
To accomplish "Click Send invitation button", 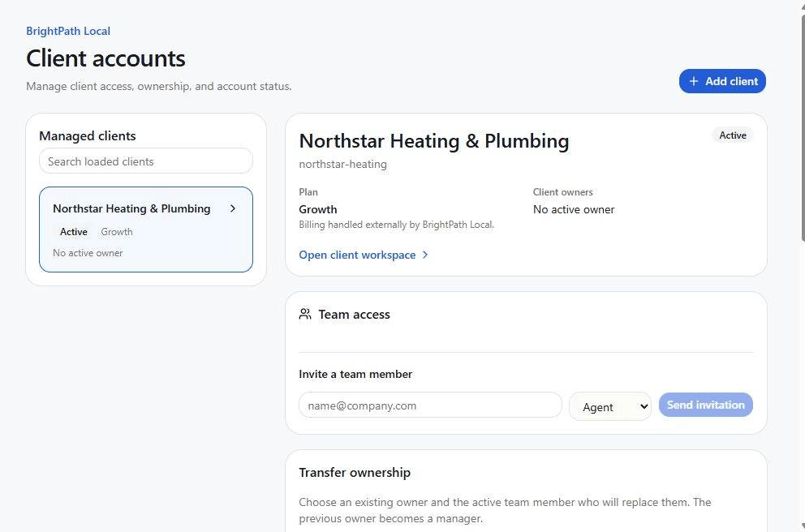I will [705, 405].
